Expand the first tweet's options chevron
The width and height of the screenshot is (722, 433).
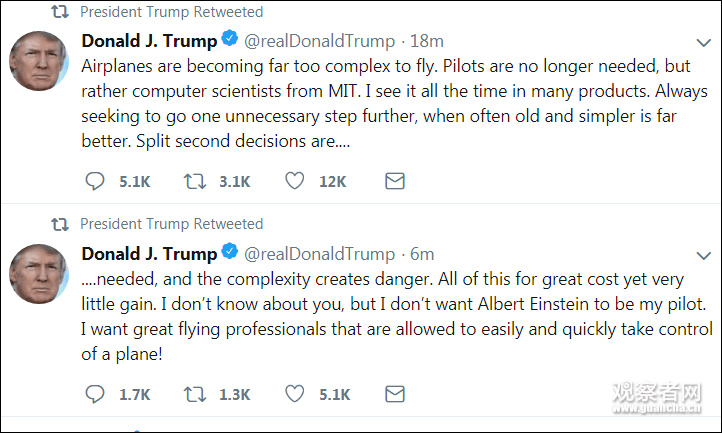tap(703, 43)
